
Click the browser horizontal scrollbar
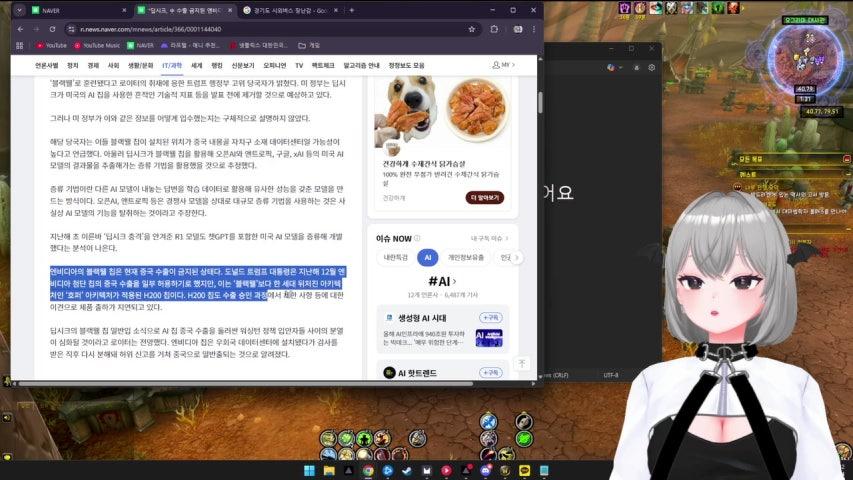[x=245, y=384]
